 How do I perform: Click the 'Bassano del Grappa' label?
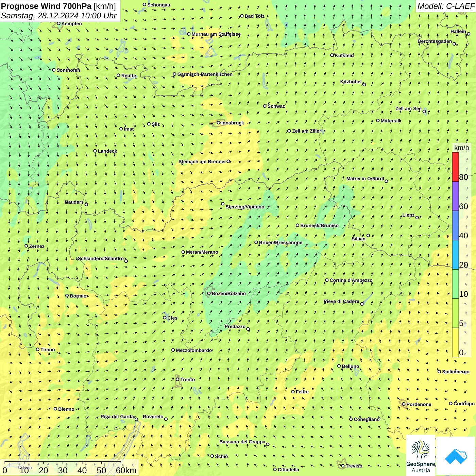tap(242, 442)
